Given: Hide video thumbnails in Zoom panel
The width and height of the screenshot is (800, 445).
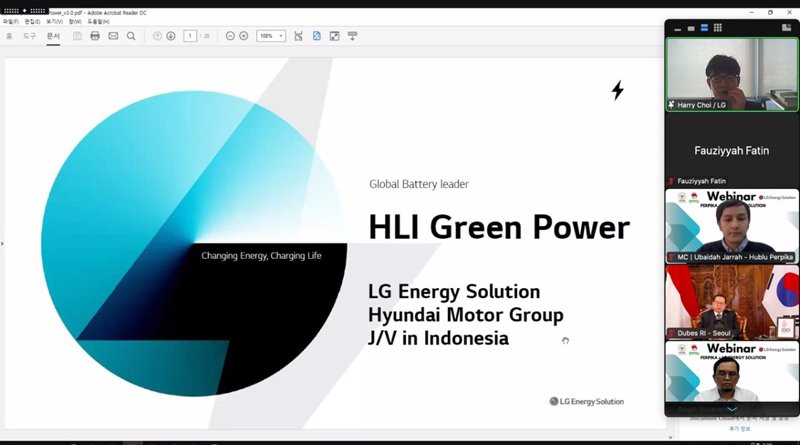Looking at the screenshot, I should [x=678, y=29].
